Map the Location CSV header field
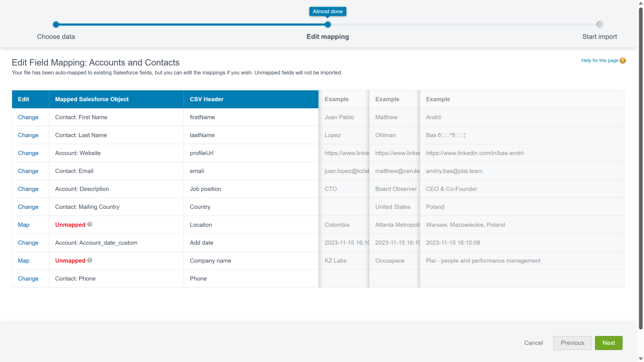 click(x=23, y=225)
